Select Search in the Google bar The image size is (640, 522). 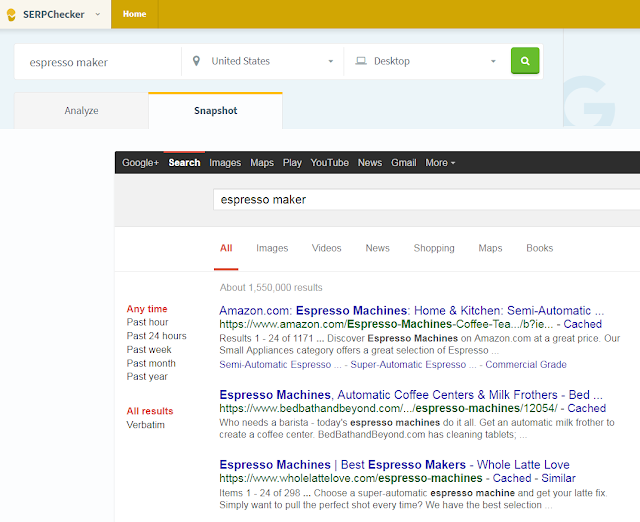click(184, 163)
